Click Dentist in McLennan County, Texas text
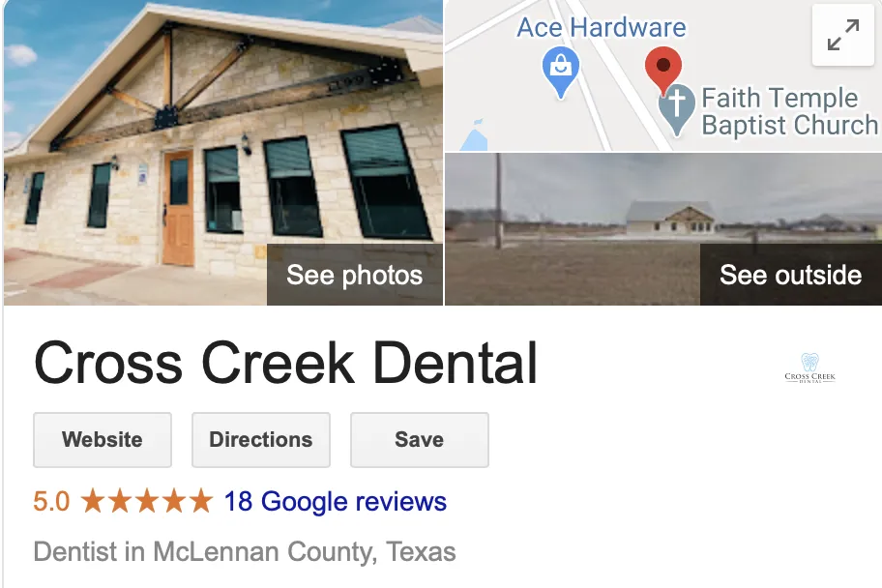882x588 pixels. pyautogui.click(x=245, y=551)
